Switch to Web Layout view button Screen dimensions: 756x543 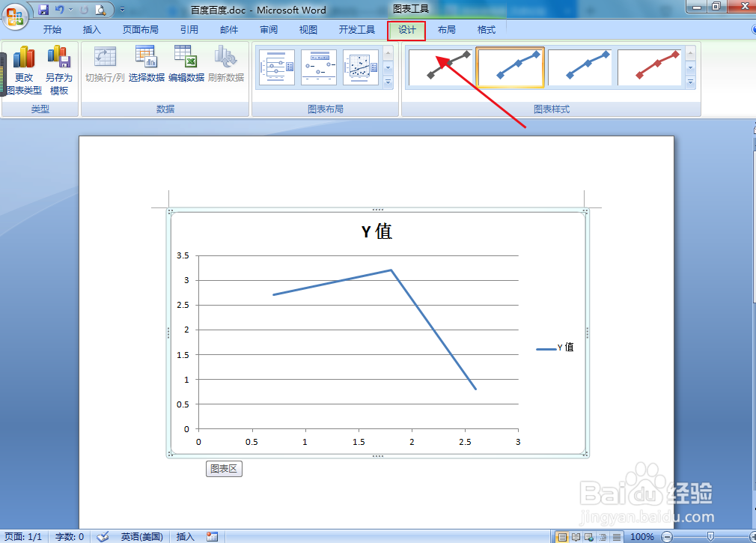[x=589, y=537]
